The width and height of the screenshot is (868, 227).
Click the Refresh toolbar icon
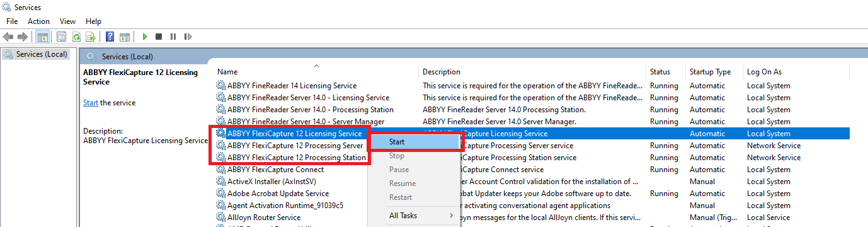pyautogui.click(x=76, y=37)
